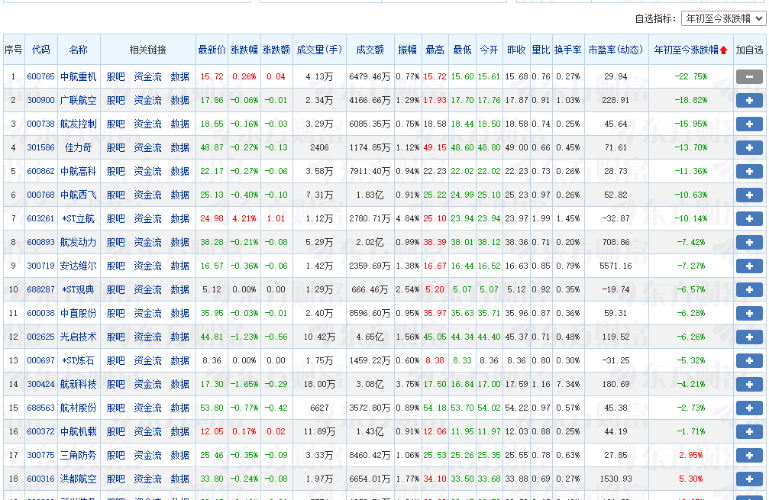Add 安达维尔 to watchlist with plus button
The width and height of the screenshot is (769, 500).
pyautogui.click(x=749, y=266)
